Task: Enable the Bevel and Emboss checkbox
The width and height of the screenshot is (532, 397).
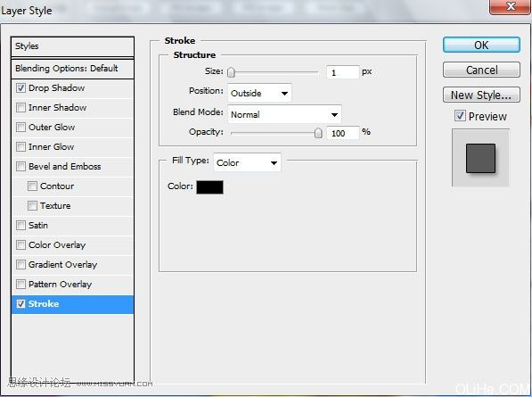Action: point(20,167)
